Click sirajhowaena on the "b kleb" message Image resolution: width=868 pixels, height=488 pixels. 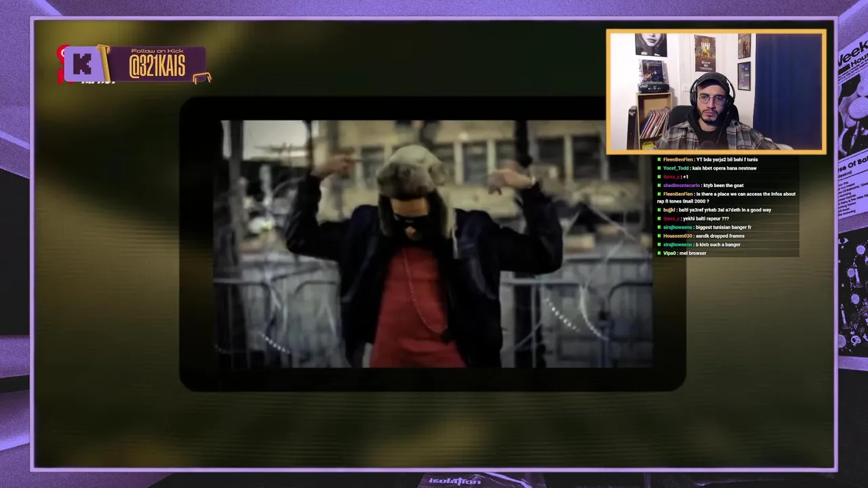coord(677,244)
